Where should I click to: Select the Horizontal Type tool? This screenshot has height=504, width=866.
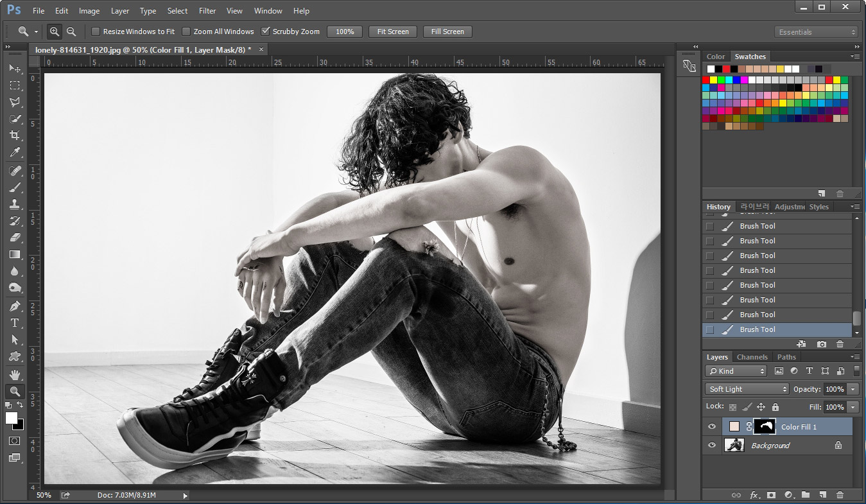coord(14,323)
